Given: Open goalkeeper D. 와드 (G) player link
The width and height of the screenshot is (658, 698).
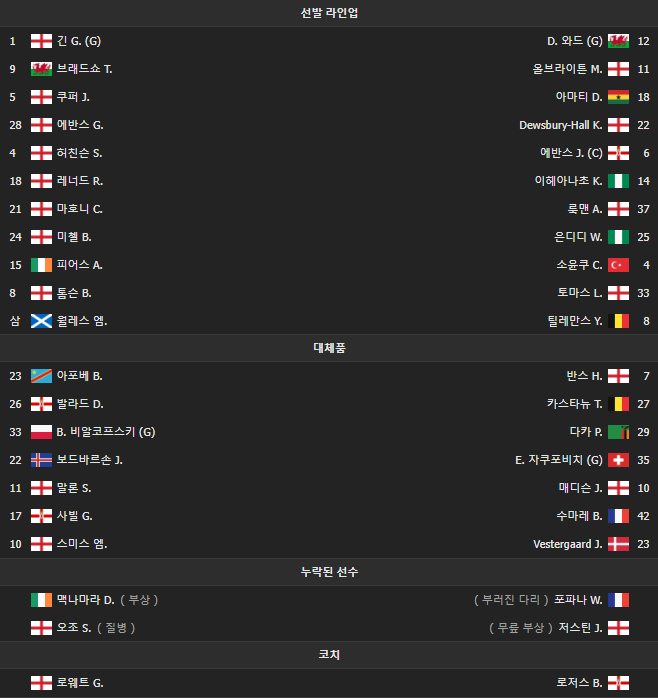Looking at the screenshot, I should coord(574,41).
